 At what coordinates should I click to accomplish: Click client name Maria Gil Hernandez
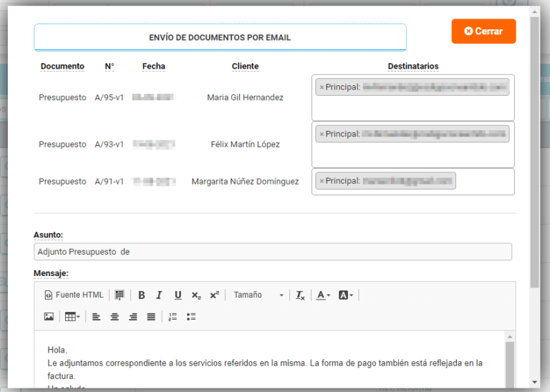click(245, 97)
